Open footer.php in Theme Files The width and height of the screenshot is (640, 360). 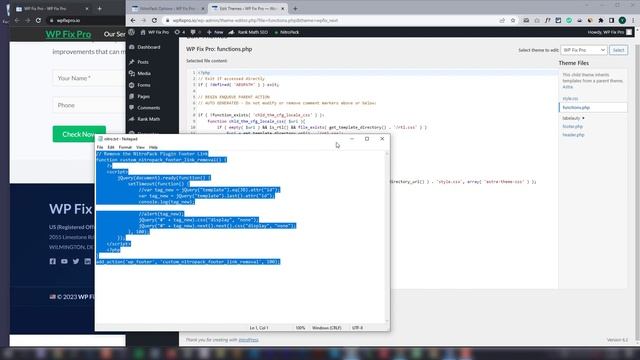pos(573,127)
